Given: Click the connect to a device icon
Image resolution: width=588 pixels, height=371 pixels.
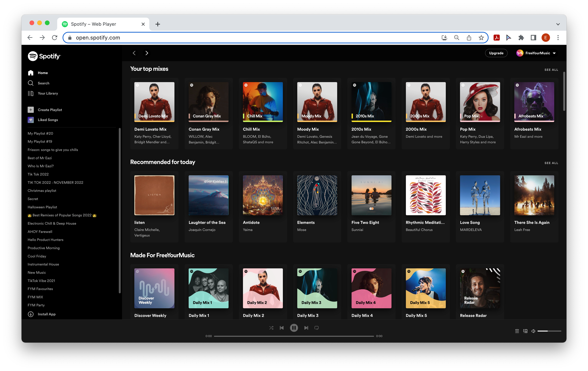Looking at the screenshot, I should (525, 331).
